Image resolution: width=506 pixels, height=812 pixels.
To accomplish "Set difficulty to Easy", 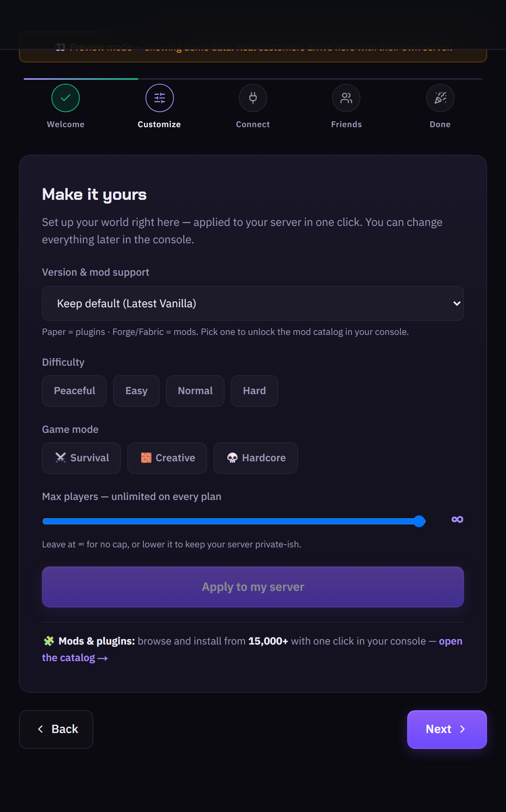I will click(x=136, y=391).
